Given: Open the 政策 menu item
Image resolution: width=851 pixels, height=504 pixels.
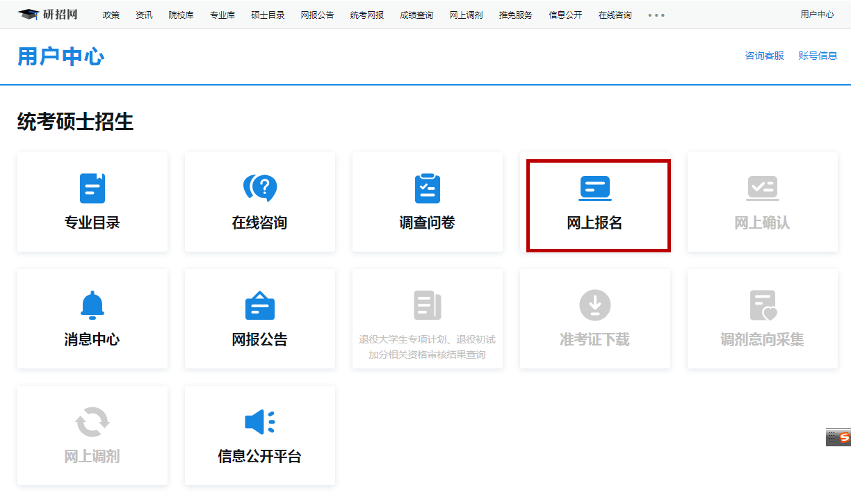Looking at the screenshot, I should click(111, 15).
